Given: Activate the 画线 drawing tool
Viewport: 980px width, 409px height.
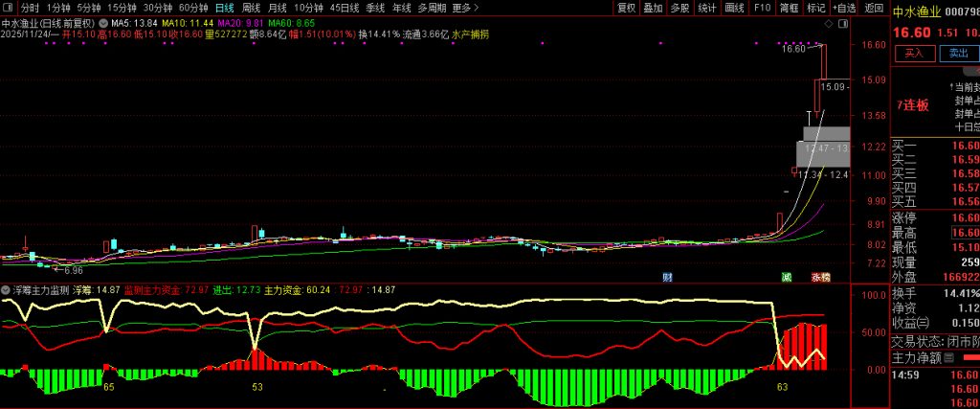Looking at the screenshot, I should (x=734, y=8).
